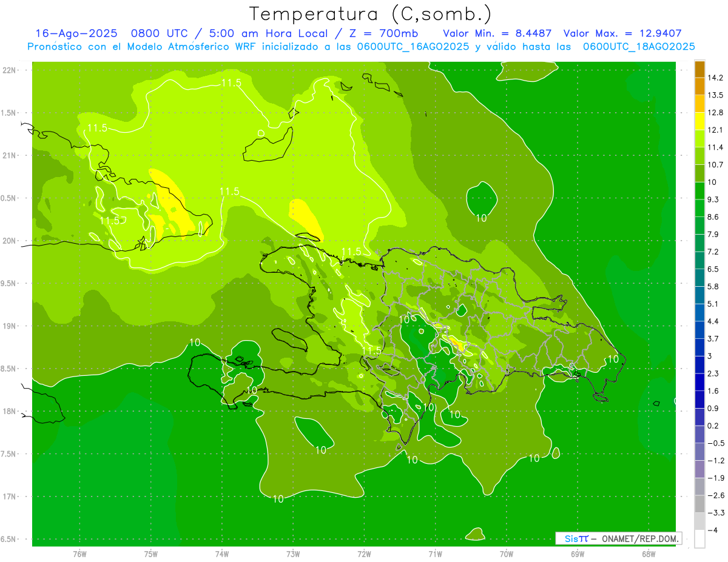This screenshot has height=562, width=728.
Task: Click the colorbar value "-3.3"
Action: point(715,513)
